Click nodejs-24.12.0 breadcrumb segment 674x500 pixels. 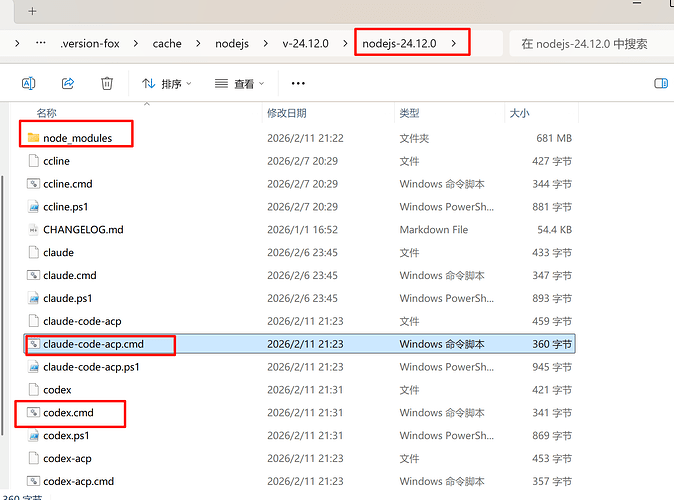point(399,43)
